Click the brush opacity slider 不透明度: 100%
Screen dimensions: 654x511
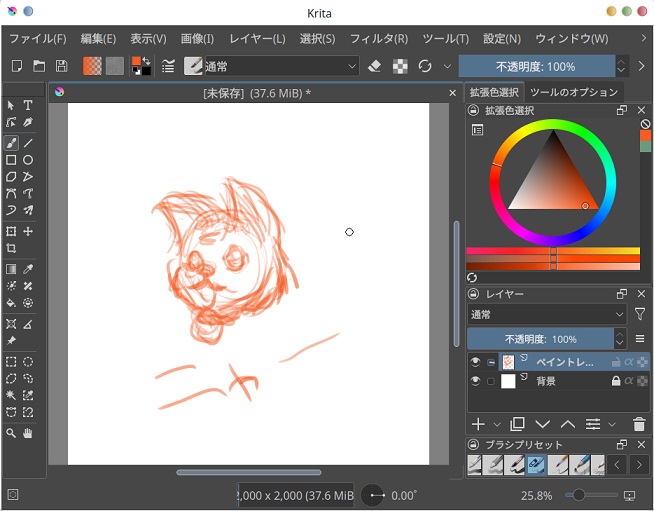[x=535, y=66]
